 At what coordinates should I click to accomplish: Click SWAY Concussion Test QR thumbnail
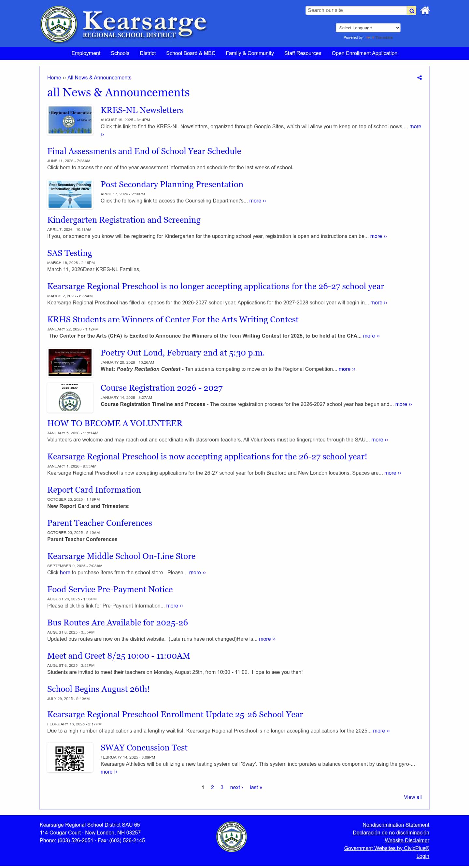(x=70, y=758)
